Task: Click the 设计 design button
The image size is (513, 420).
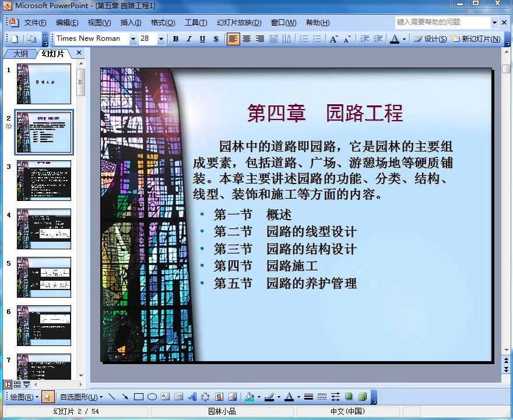Action: pyautogui.click(x=430, y=39)
